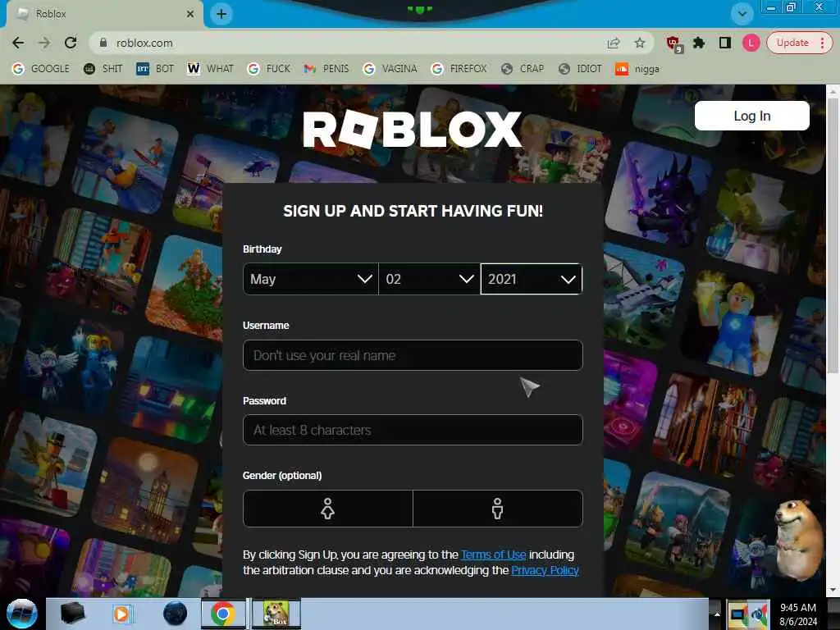
Task: Show hidden system tray icons
Action: [x=716, y=614]
